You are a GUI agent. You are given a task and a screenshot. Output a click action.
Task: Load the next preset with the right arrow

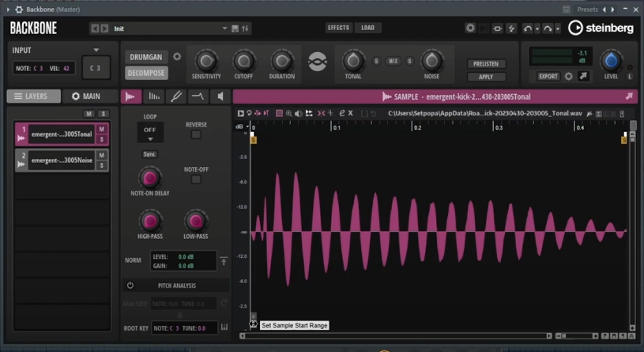click(105, 28)
